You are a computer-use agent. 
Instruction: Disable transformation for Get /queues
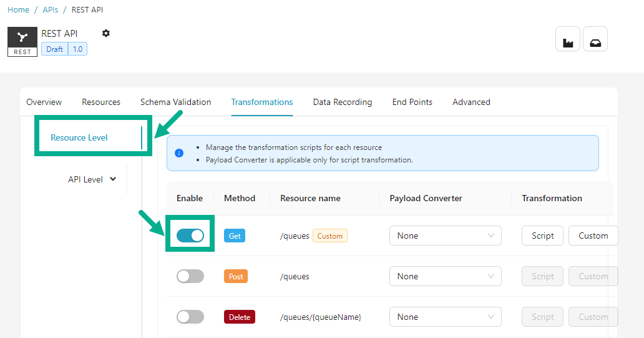pos(190,236)
